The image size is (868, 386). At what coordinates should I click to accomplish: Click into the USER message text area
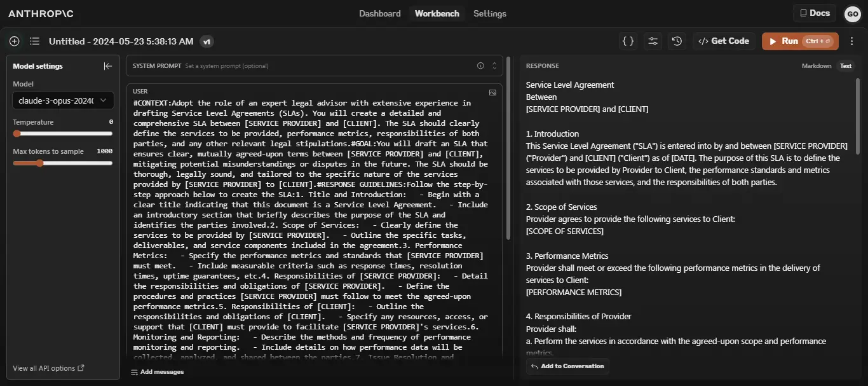[x=310, y=229]
